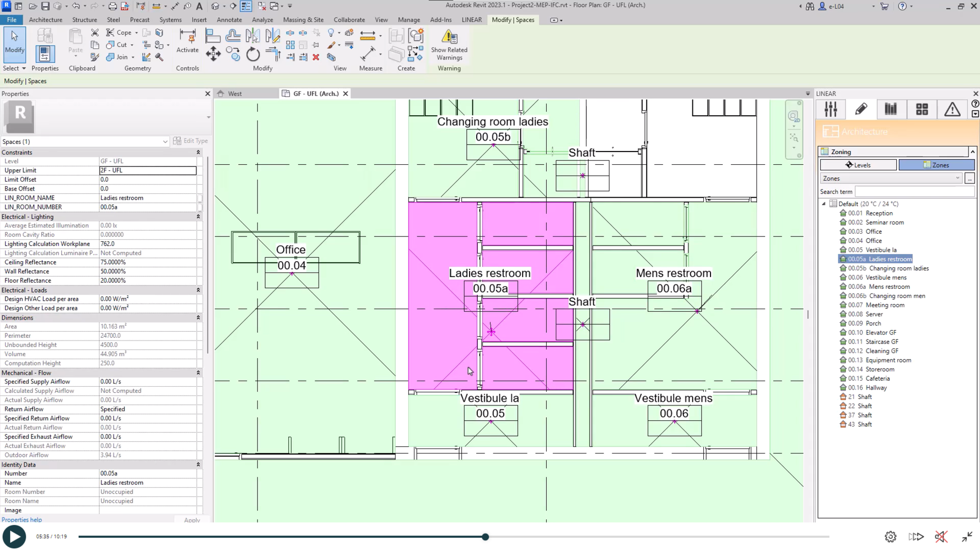Open the LINEAR library books tab icon
The height and width of the screenshot is (551, 980).
tap(891, 110)
